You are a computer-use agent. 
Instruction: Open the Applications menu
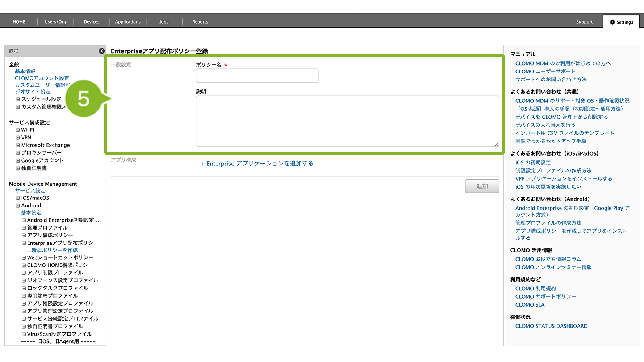[x=127, y=22]
